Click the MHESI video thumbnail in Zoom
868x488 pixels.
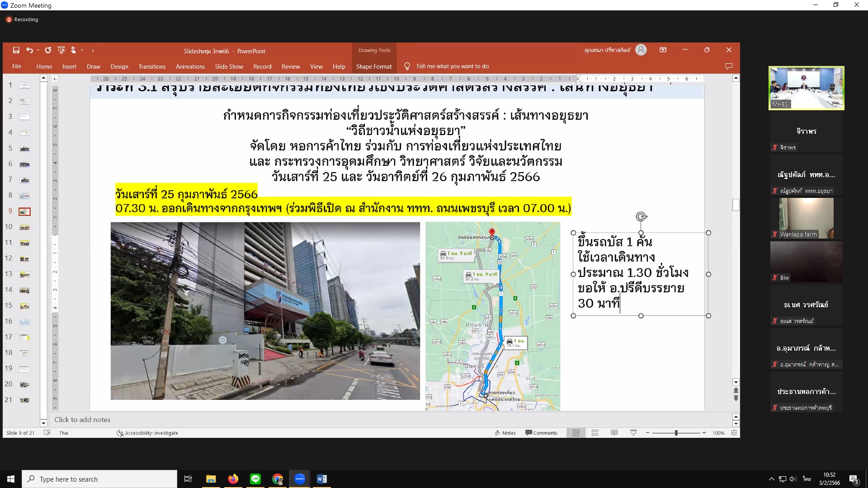(x=807, y=88)
